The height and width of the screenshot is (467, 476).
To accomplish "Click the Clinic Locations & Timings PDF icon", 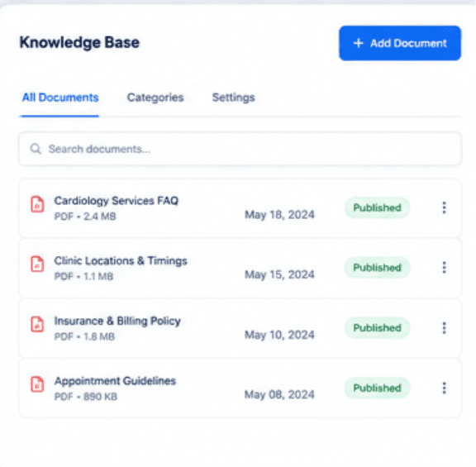I will coord(37,264).
